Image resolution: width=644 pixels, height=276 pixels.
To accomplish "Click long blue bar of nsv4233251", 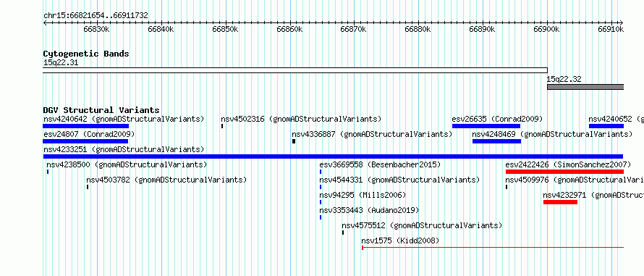I will pyautogui.click(x=333, y=156).
